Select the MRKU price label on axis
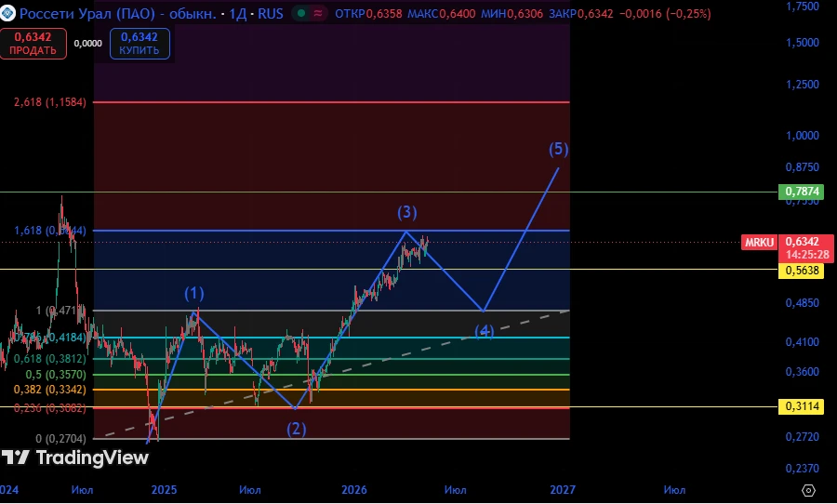The image size is (837, 504). pyautogui.click(x=759, y=243)
